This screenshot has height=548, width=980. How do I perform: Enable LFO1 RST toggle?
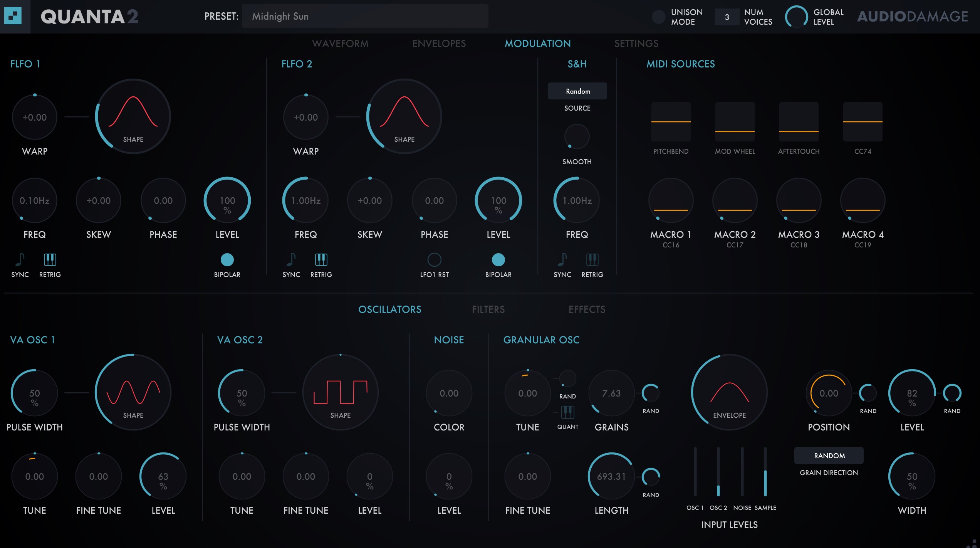(x=434, y=260)
